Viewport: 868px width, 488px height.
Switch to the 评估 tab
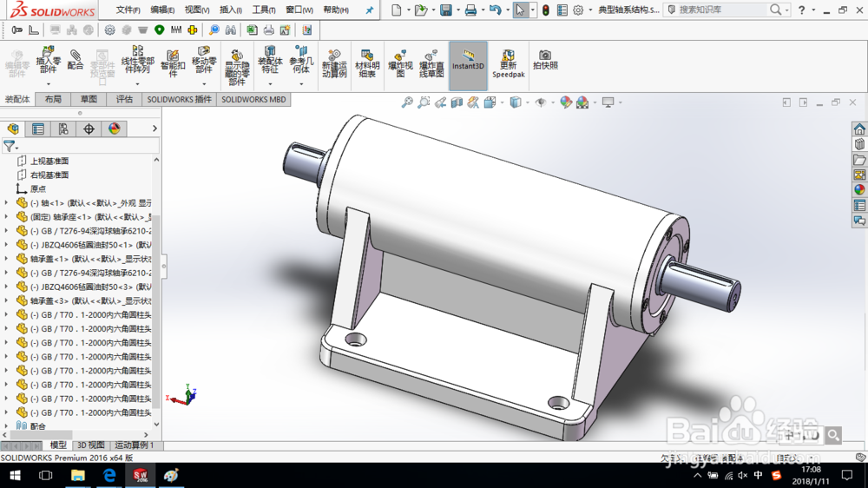[124, 99]
